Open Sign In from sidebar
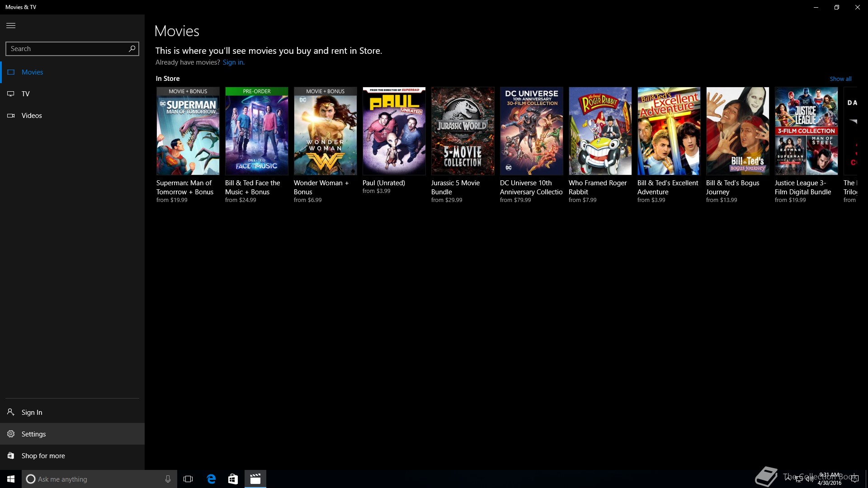Viewport: 868px width, 488px height. click(x=72, y=412)
